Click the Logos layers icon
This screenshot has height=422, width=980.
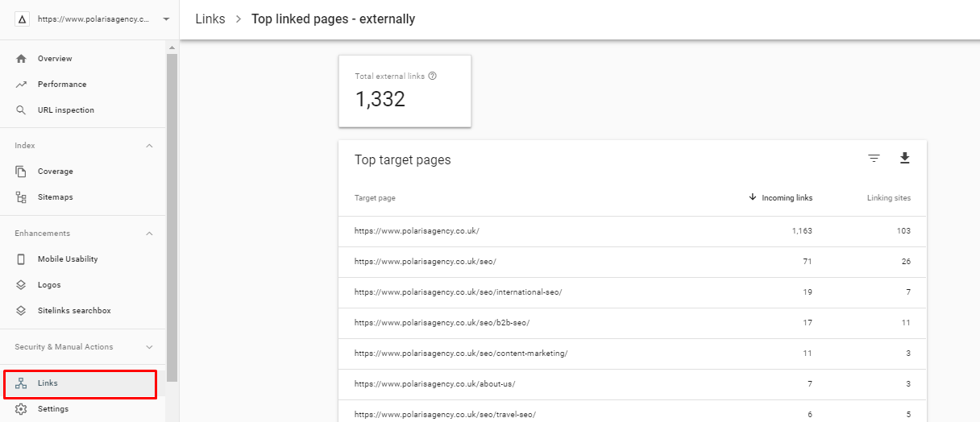[x=21, y=285]
